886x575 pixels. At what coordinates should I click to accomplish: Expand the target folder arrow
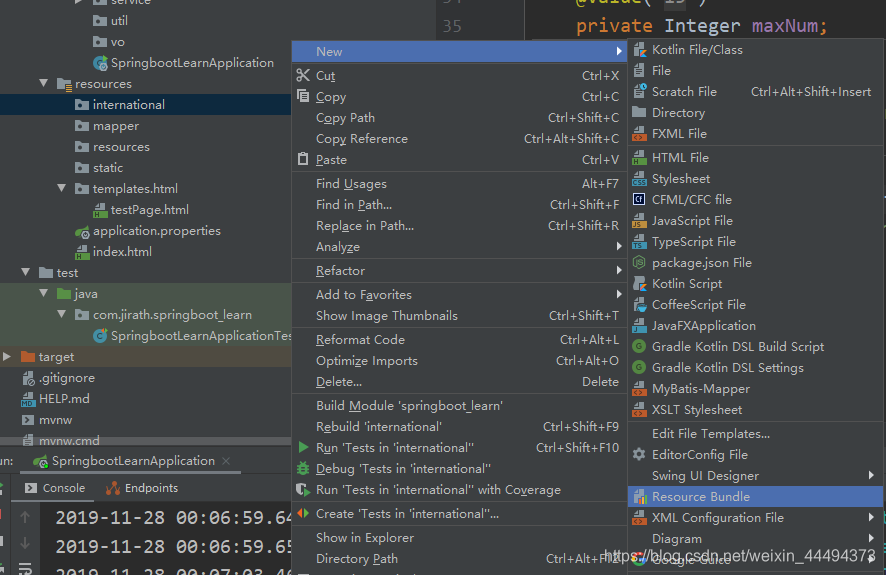point(7,356)
